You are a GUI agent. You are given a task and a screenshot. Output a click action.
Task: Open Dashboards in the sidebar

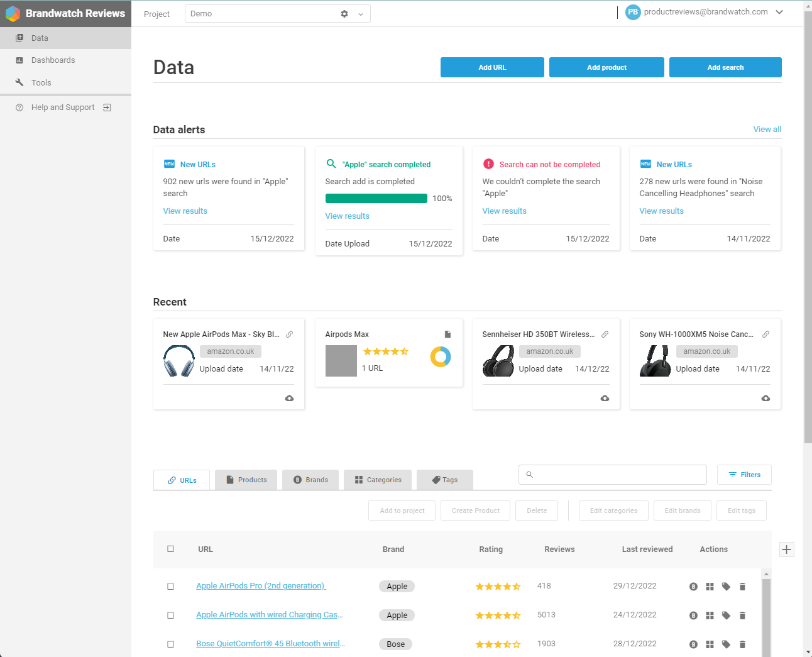point(65,60)
